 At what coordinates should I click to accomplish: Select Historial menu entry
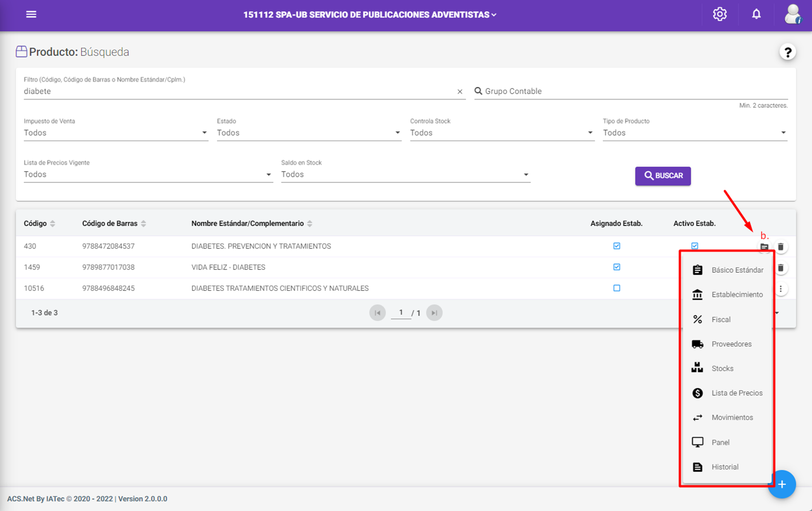coord(727,467)
